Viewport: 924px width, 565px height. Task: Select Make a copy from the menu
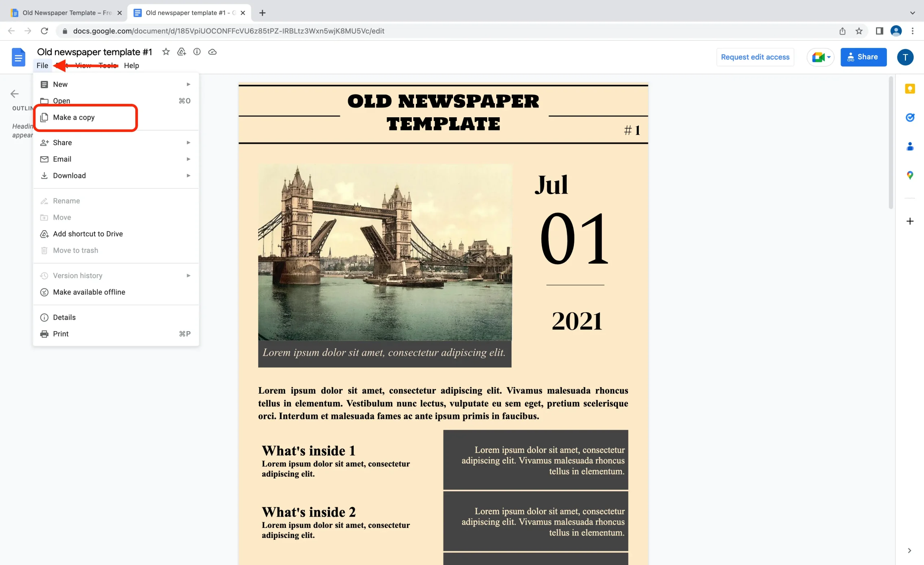click(74, 117)
